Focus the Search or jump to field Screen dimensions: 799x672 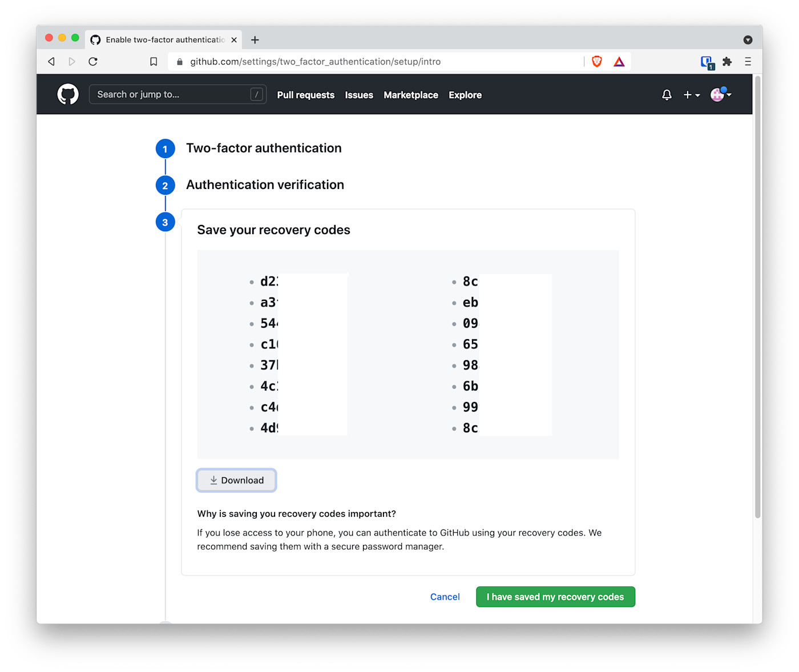[x=171, y=95]
